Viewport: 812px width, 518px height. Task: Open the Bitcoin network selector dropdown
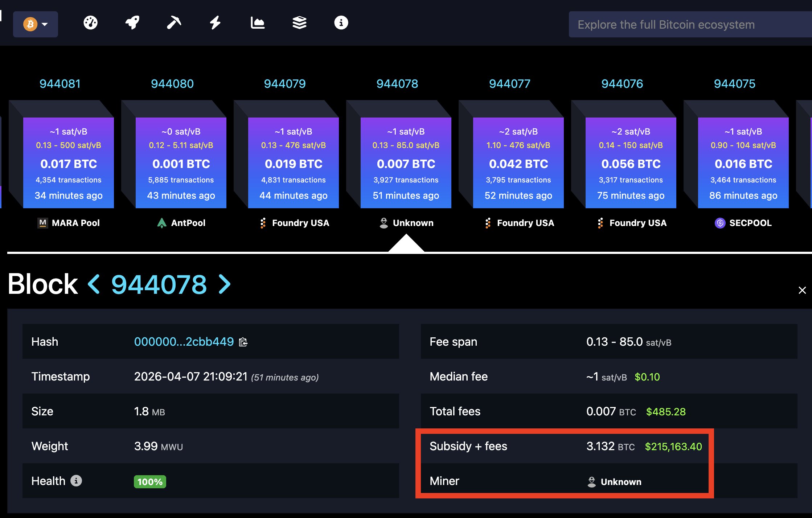pyautogui.click(x=36, y=24)
